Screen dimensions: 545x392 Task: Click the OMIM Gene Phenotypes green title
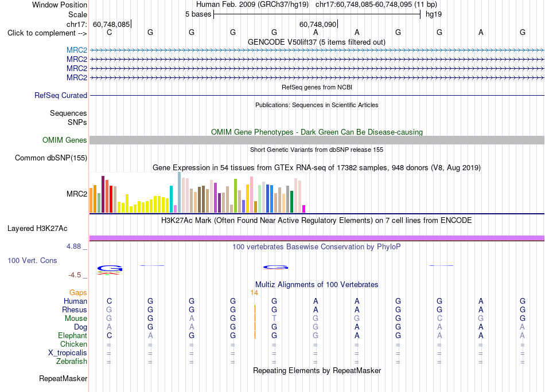317,132
